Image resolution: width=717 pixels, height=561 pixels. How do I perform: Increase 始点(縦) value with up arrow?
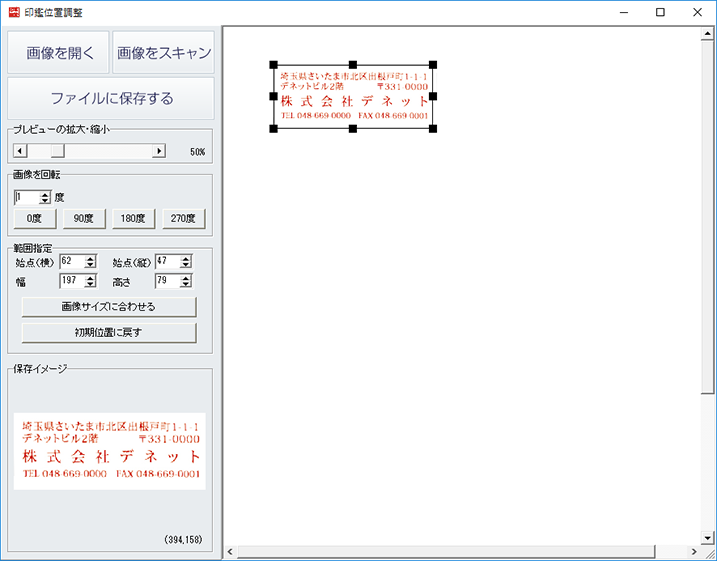[186, 259]
